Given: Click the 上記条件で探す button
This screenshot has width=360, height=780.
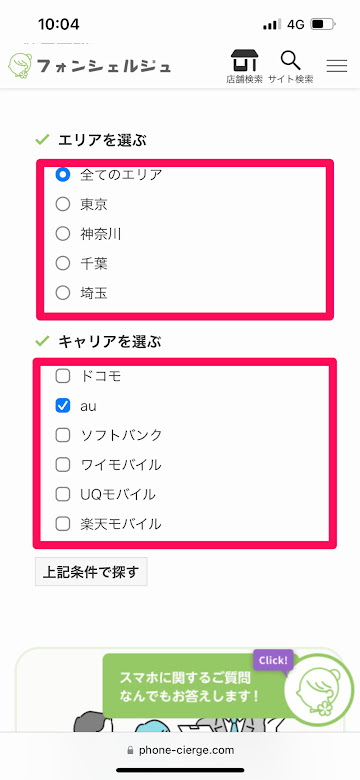Looking at the screenshot, I should tap(91, 572).
